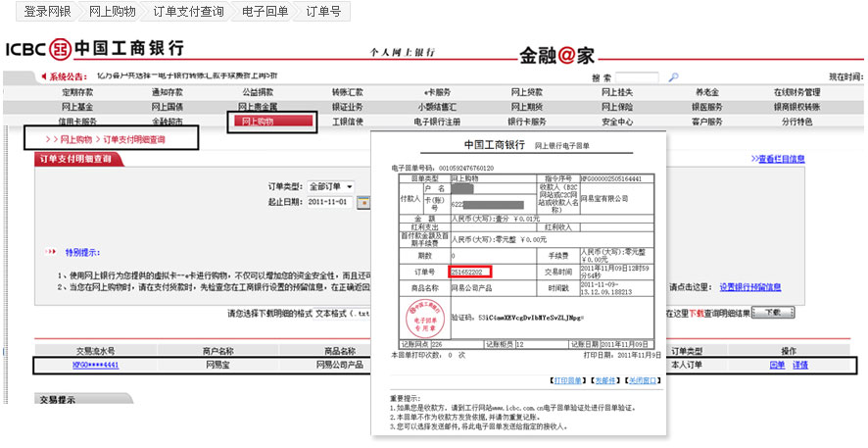Open the 在线财务管理 menu
The width and height of the screenshot is (868, 448).
coord(796,92)
